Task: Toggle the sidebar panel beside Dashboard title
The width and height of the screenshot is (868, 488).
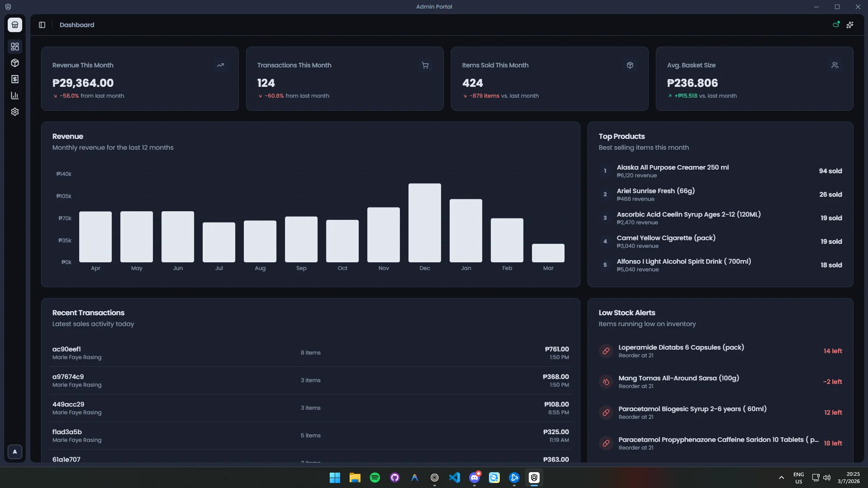Action: coord(42,25)
